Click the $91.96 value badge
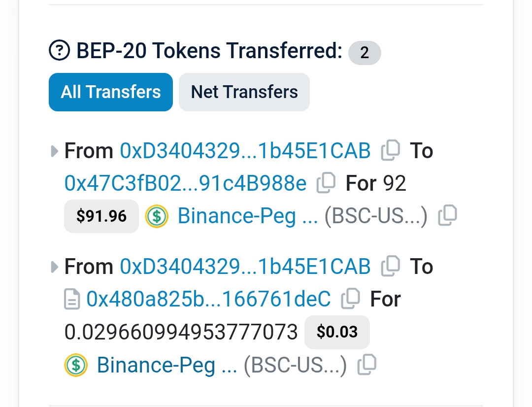 pos(101,216)
